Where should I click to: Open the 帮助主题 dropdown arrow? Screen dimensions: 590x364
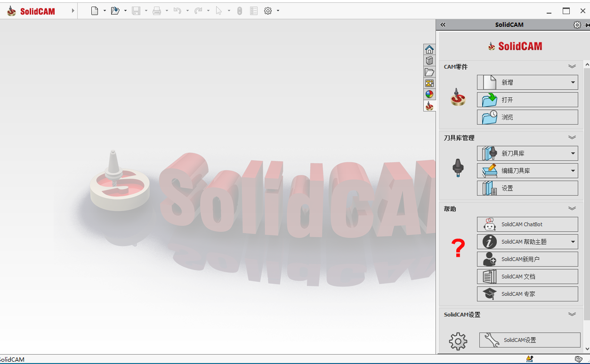(x=573, y=242)
